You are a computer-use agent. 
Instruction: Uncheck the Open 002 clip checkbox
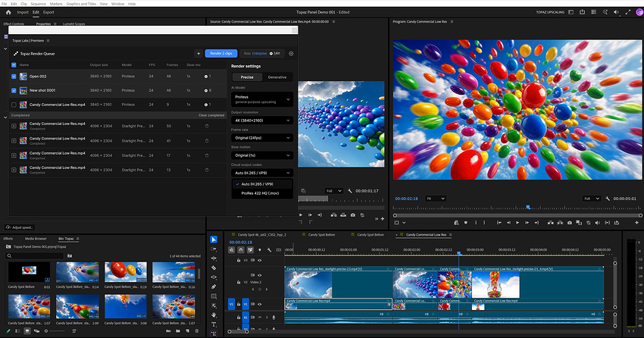[x=14, y=77]
